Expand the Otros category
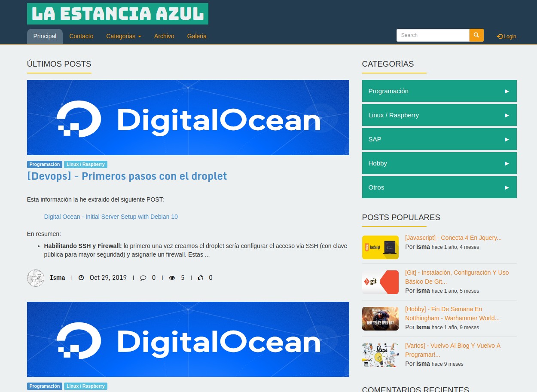This screenshot has height=392, width=537. [x=439, y=187]
